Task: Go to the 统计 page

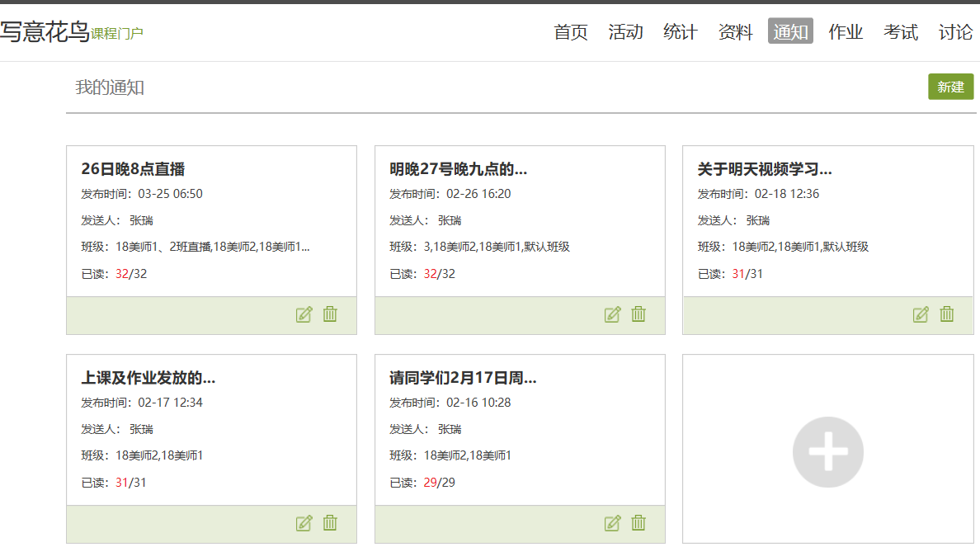Action: tap(681, 32)
